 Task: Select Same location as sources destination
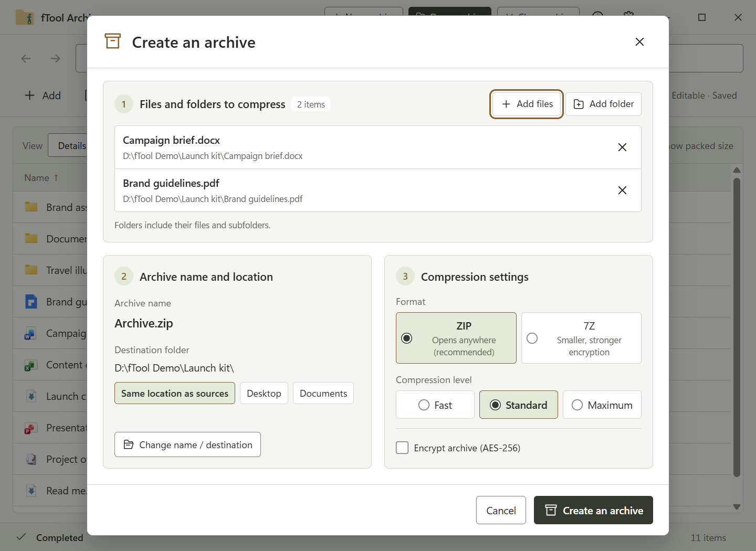coord(175,393)
